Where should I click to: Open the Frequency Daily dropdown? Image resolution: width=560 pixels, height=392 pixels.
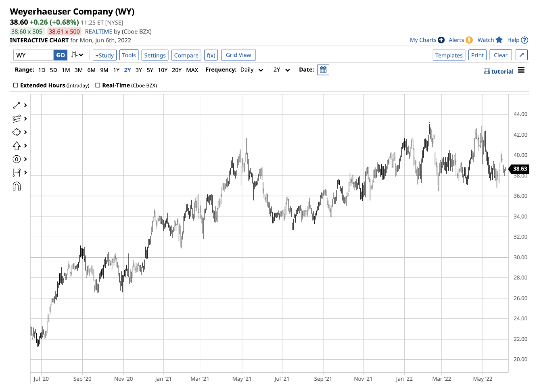[x=252, y=70]
